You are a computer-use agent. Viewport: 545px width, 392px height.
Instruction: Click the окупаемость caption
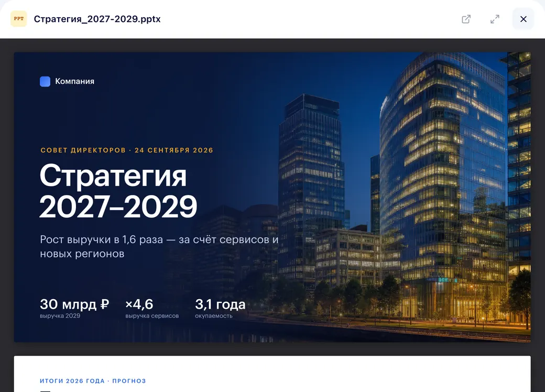(213, 315)
